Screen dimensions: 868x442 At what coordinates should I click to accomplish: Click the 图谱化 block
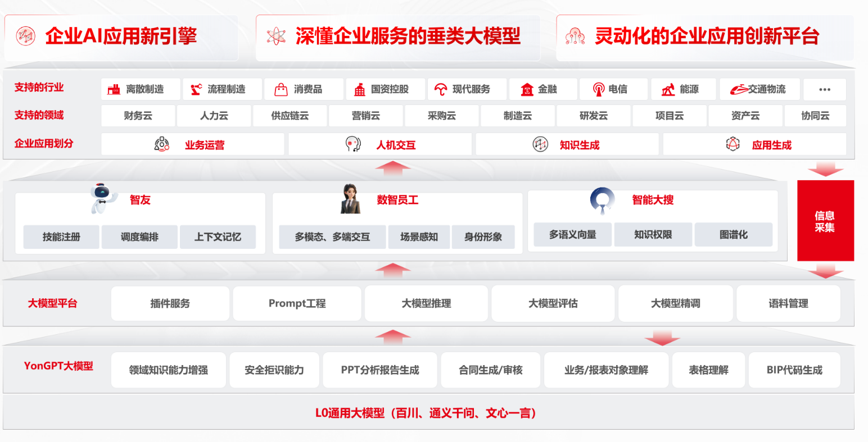734,235
